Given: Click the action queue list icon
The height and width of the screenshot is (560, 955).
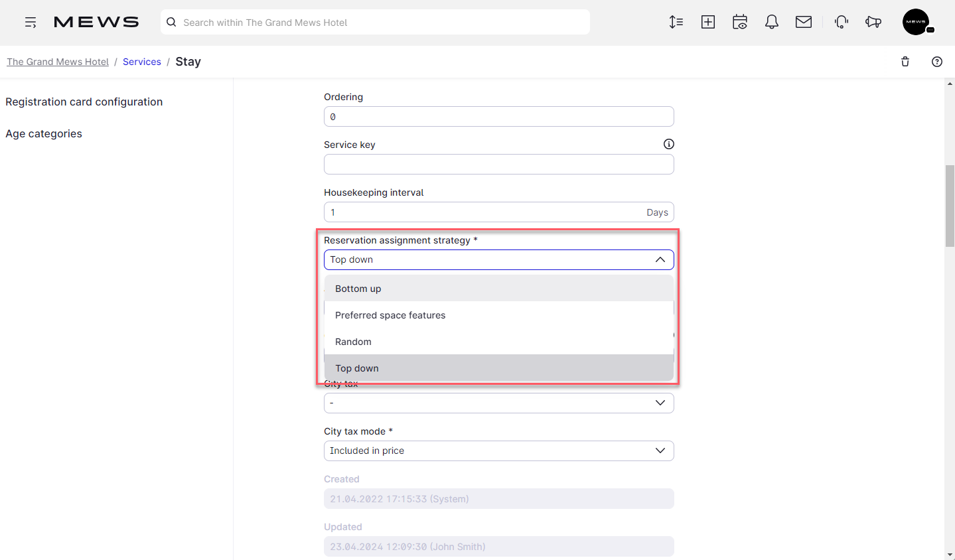Looking at the screenshot, I should tap(676, 22).
